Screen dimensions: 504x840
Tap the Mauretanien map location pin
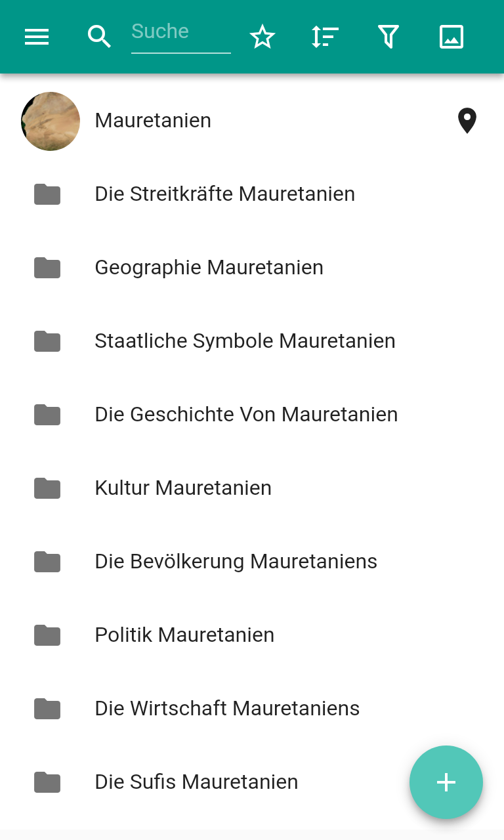467,121
